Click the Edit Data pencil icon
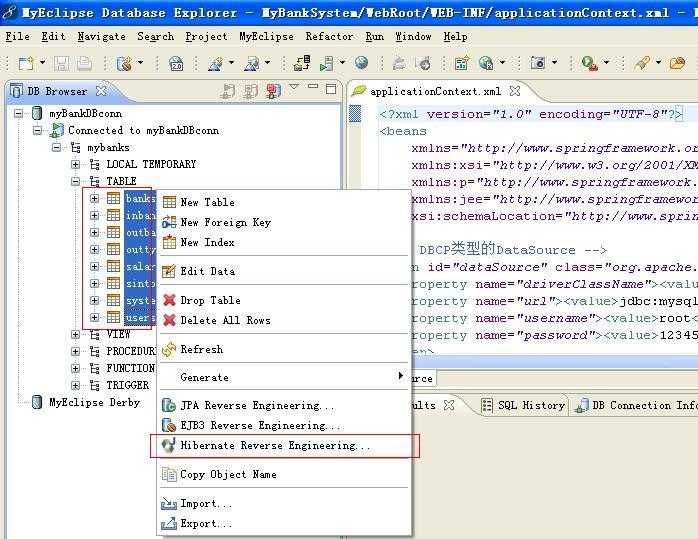The image size is (698, 539). click(x=169, y=271)
